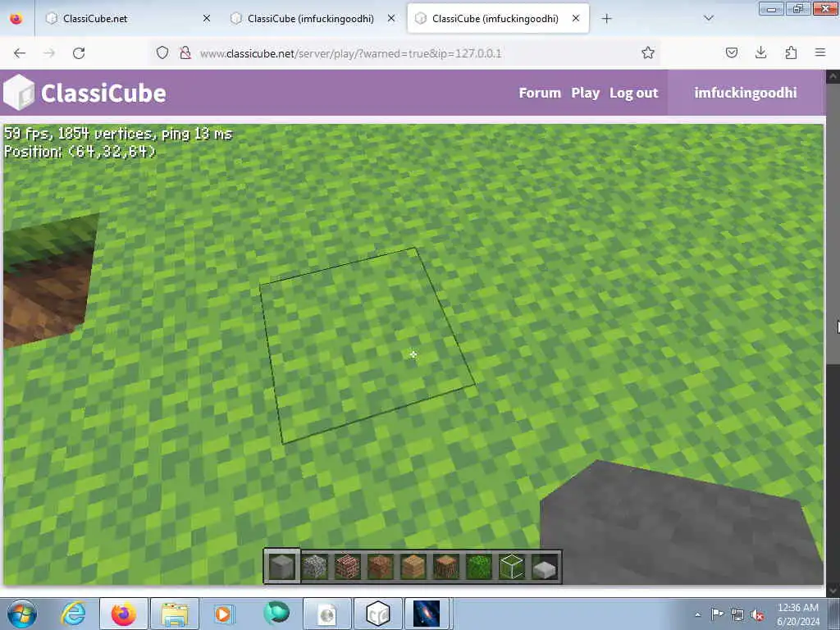This screenshot has height=630, width=840.
Task: Open the Play link
Action: (x=585, y=93)
